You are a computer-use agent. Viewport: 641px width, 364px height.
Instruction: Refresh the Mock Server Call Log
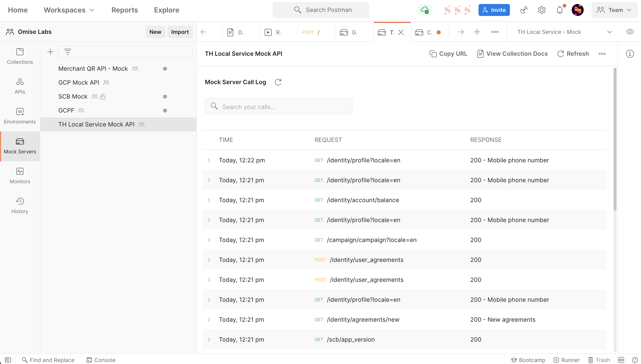coord(278,82)
